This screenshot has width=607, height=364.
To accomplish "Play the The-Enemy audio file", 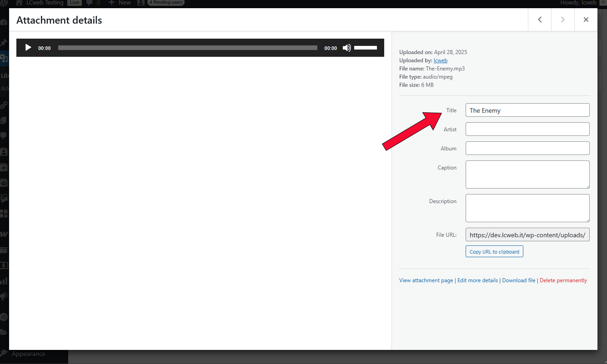I will click(x=28, y=48).
